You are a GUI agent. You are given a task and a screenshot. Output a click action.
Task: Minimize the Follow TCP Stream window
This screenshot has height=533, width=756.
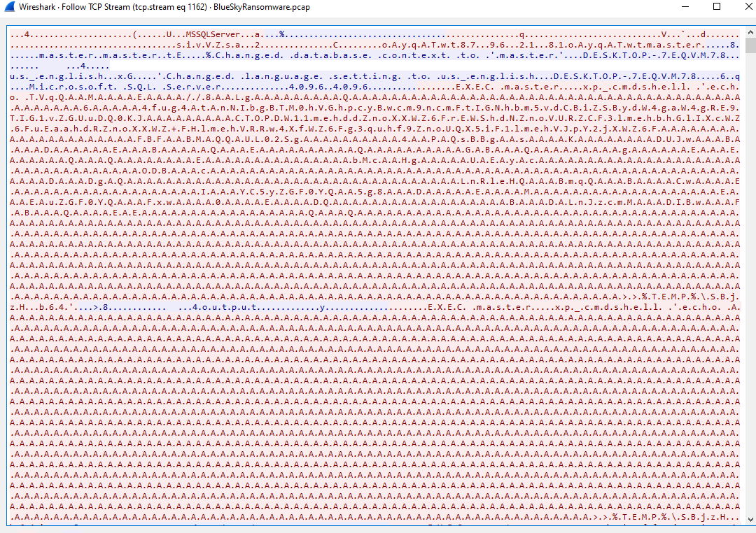coord(684,6)
